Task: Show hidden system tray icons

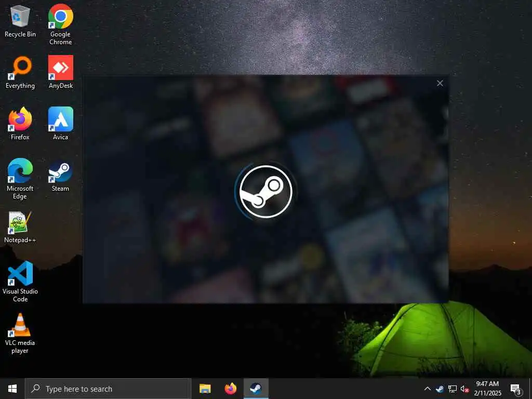Action: tap(428, 389)
